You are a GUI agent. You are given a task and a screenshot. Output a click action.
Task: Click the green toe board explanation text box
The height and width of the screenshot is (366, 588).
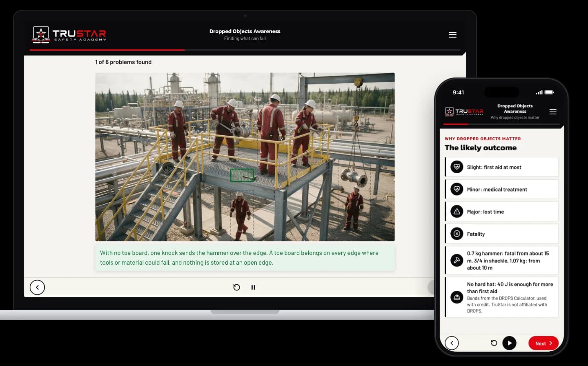[x=245, y=258]
